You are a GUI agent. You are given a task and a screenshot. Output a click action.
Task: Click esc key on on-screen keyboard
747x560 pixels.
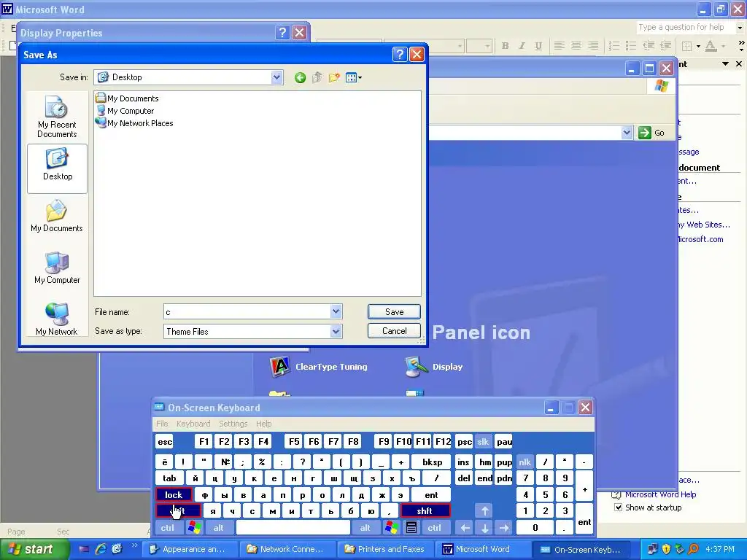(165, 442)
